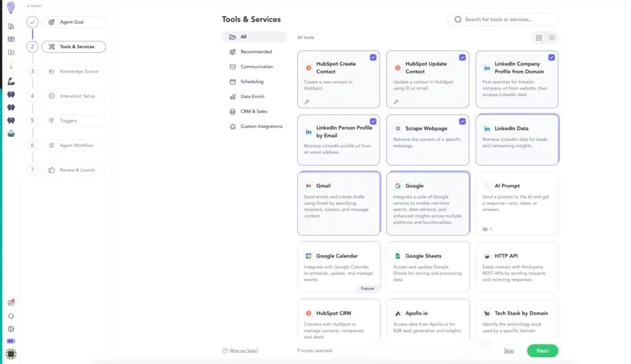Open the What are Tools? help link

243,350
